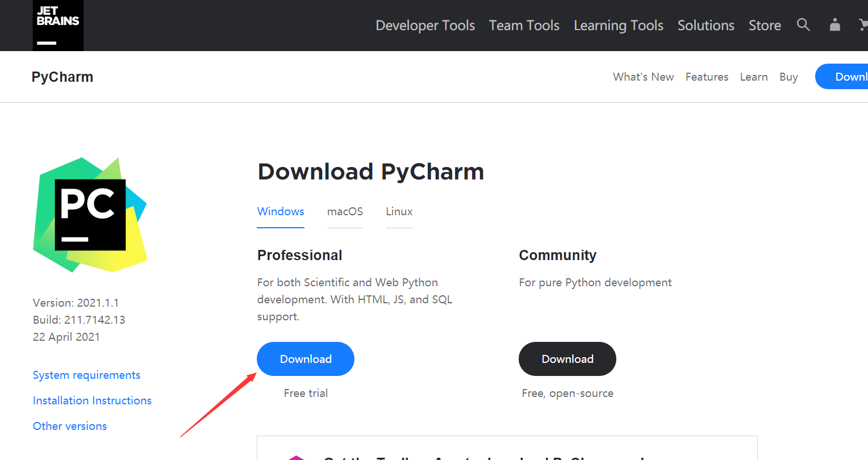Click 'For pure Python development' description
The height and width of the screenshot is (460, 868).
pyautogui.click(x=595, y=282)
